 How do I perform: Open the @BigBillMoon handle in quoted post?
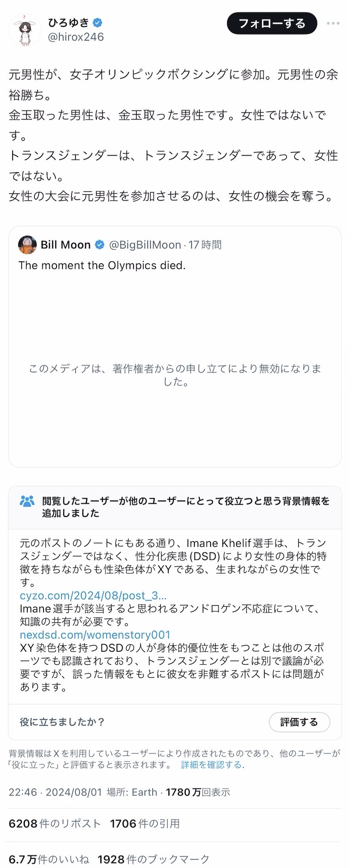tap(145, 245)
